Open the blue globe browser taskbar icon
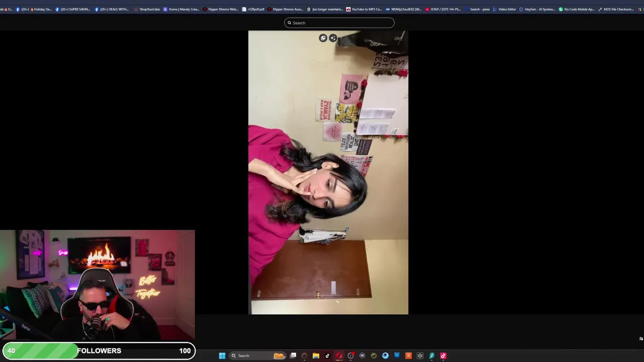The image size is (644, 362). (x=385, y=355)
